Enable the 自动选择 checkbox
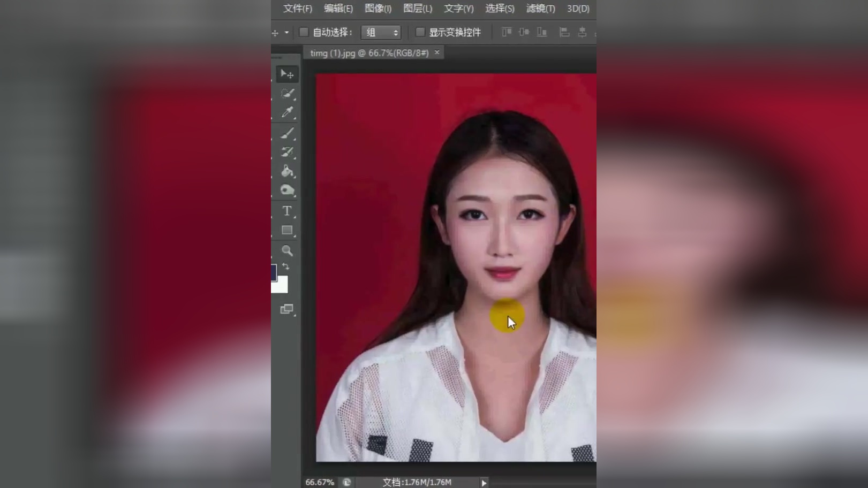 click(304, 32)
